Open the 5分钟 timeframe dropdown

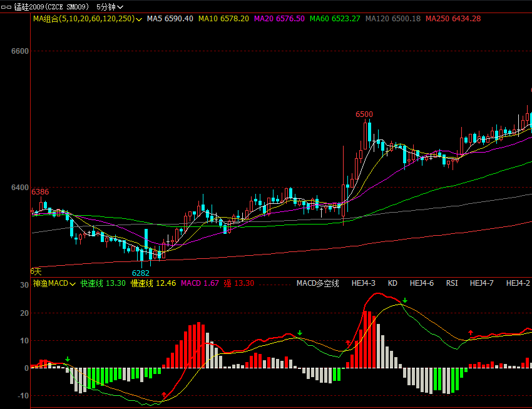110,7
